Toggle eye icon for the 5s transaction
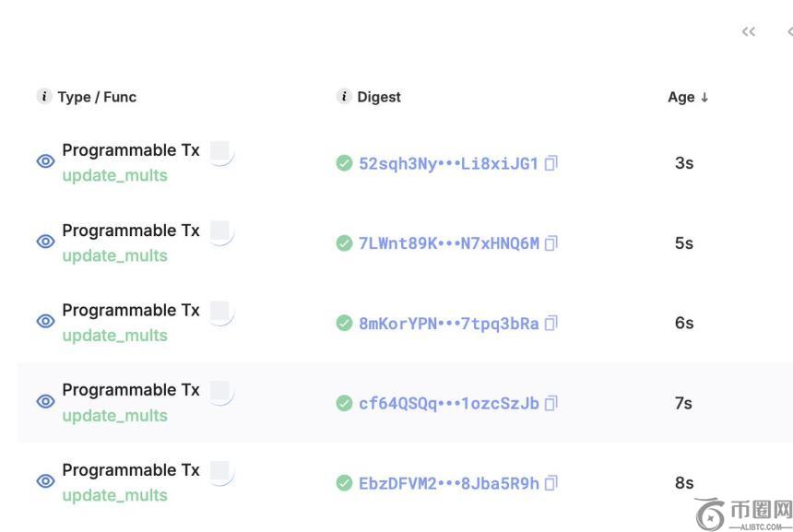This screenshot has width=793, height=532. pyautogui.click(x=45, y=242)
